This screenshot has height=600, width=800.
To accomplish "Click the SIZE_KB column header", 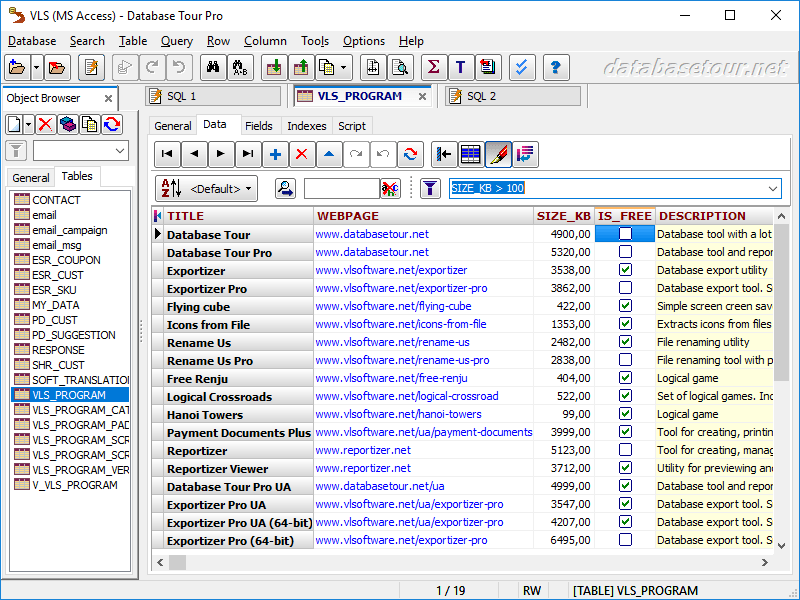I will 564,216.
